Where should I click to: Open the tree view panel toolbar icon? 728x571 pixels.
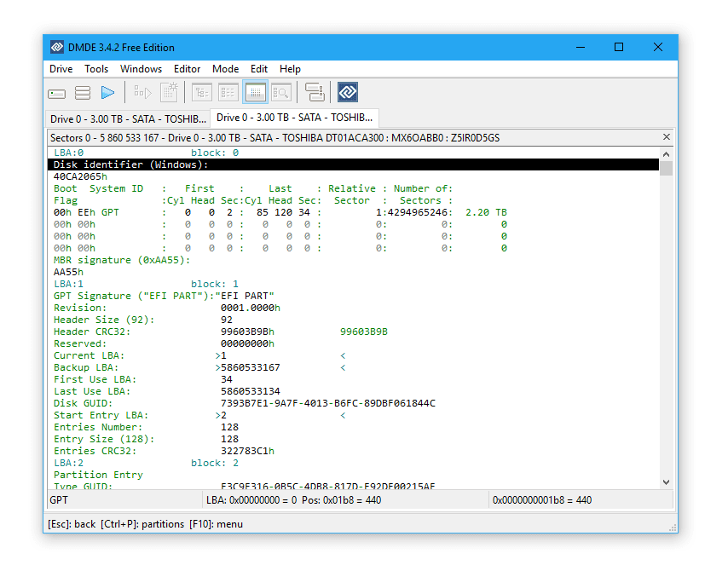click(x=202, y=92)
